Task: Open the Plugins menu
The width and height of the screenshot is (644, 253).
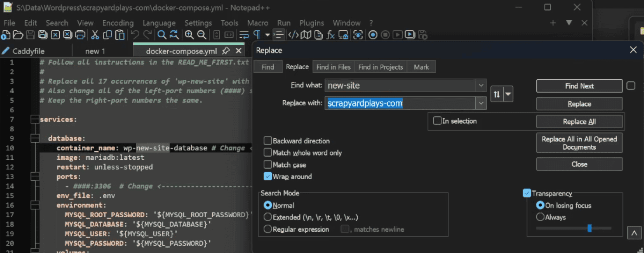Action: 312,23
